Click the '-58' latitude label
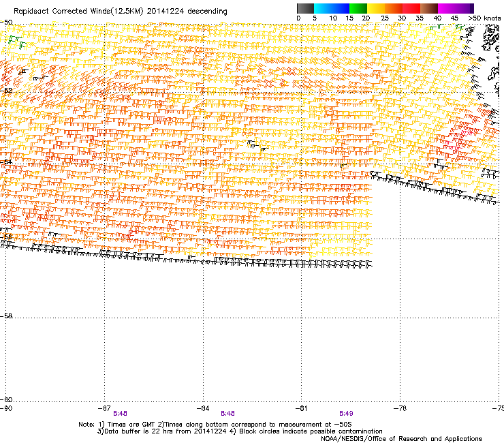 6,316
